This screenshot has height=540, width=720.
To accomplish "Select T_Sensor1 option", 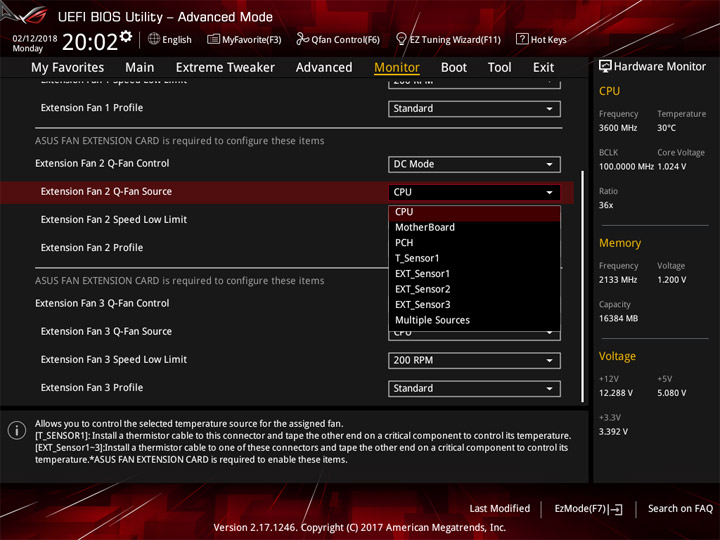I will point(474,259).
